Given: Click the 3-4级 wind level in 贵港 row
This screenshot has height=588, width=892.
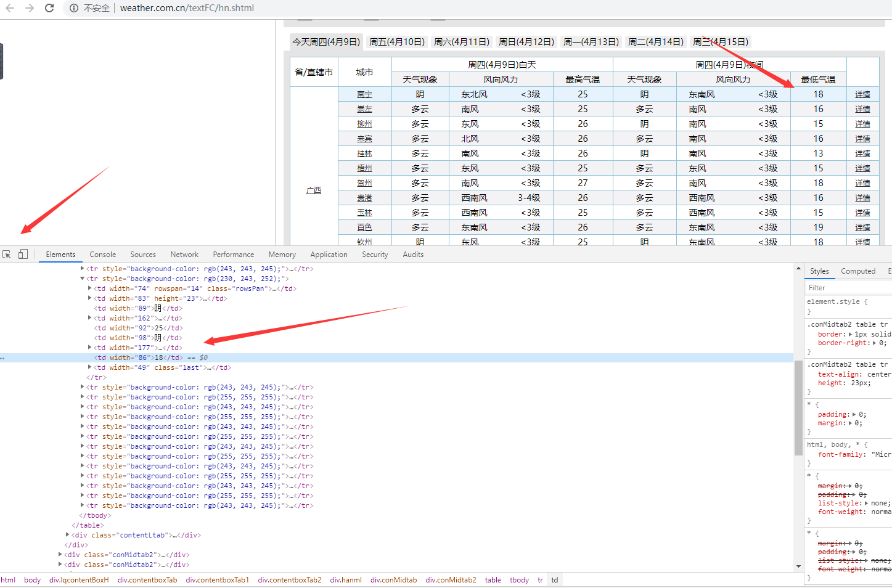Looking at the screenshot, I should click(x=529, y=198).
